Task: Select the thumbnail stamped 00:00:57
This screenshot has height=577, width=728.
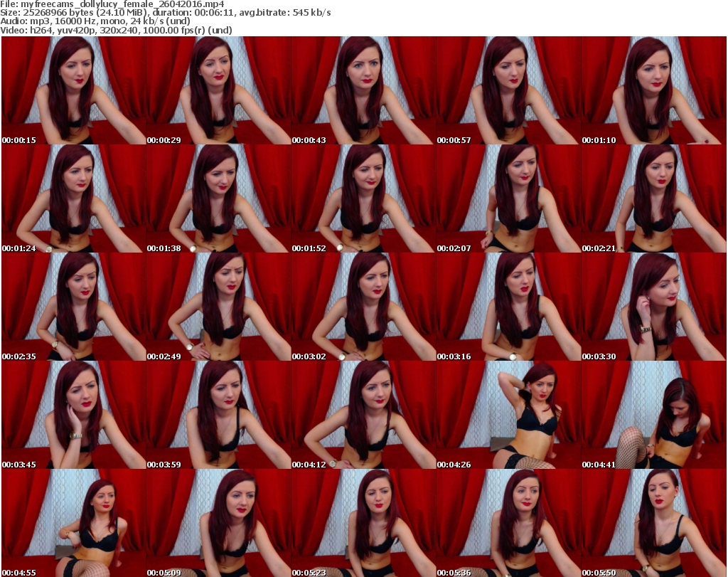Action: [x=508, y=90]
